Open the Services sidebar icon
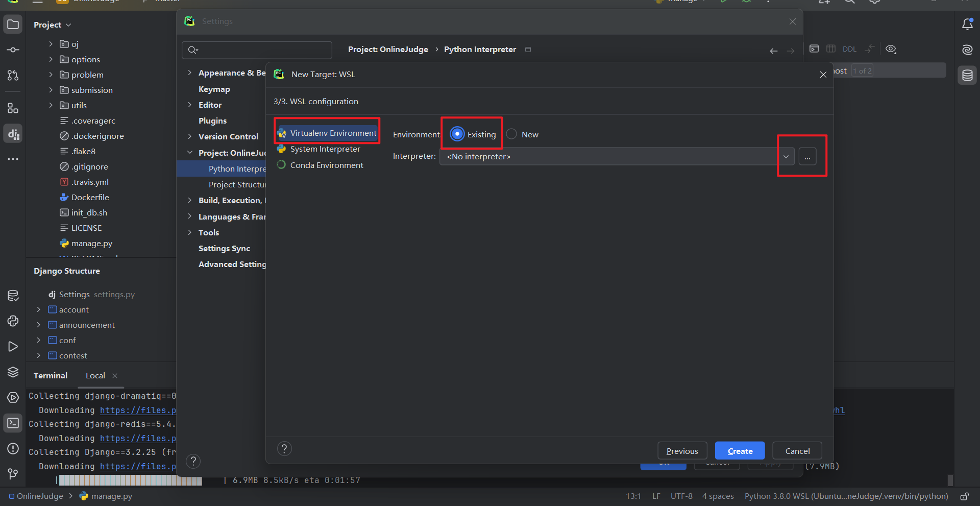This screenshot has height=506, width=980. (13, 398)
